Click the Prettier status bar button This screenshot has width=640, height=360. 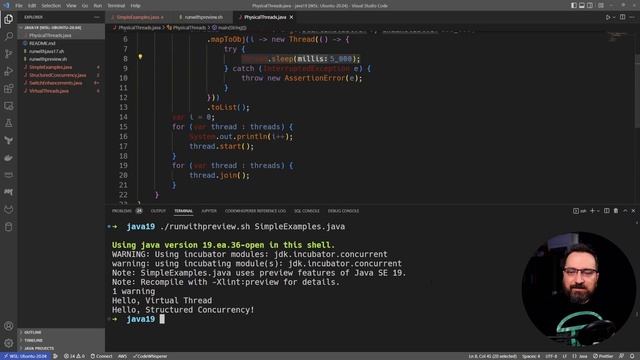[604, 356]
